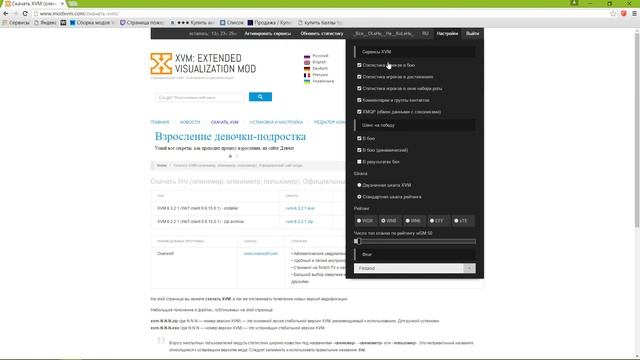Choose the WN6 rating radio button
640x360 pixels.
click(x=407, y=221)
